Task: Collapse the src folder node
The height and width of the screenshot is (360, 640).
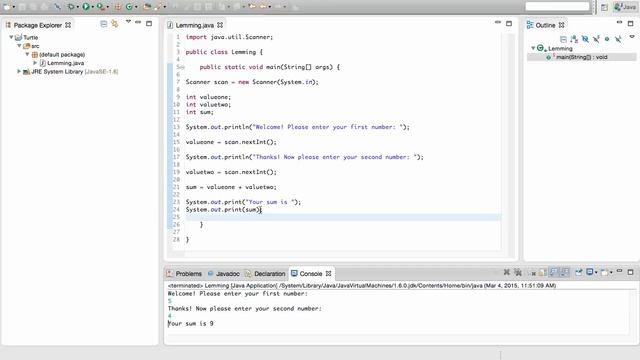Action: (19, 46)
